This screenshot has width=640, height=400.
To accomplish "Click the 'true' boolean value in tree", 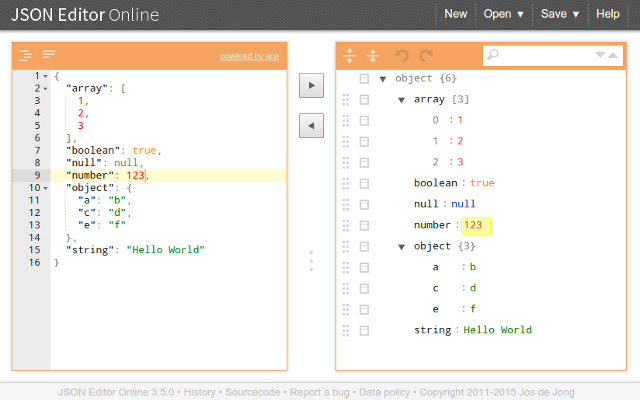I will (x=482, y=183).
